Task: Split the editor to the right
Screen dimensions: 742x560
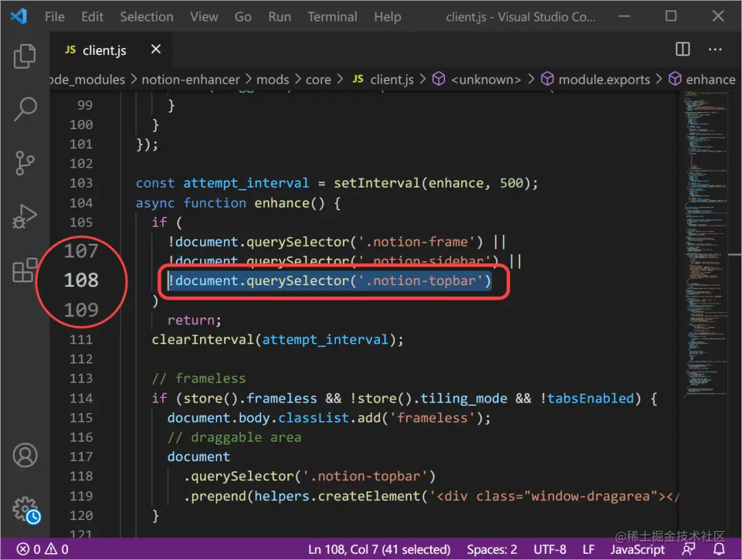Action: 682,49
